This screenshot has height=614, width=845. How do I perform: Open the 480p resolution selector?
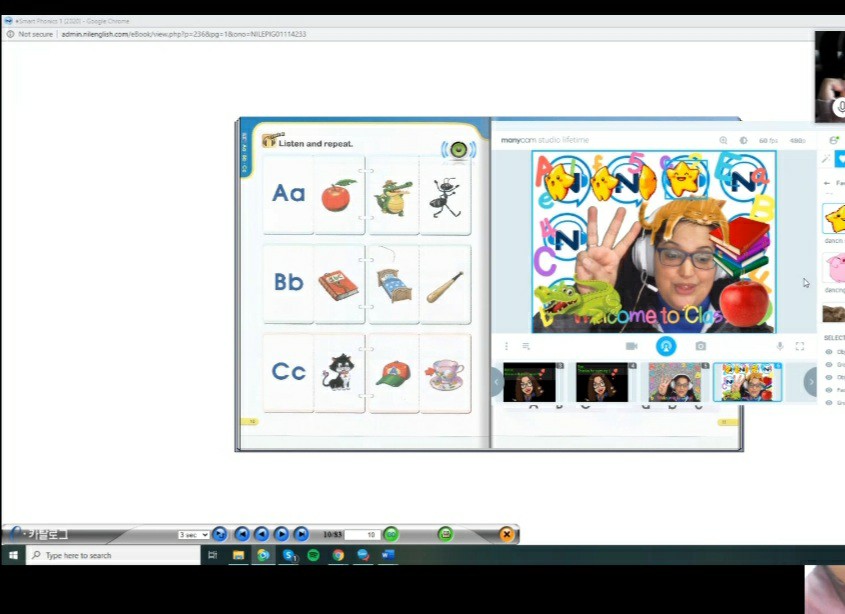point(797,141)
